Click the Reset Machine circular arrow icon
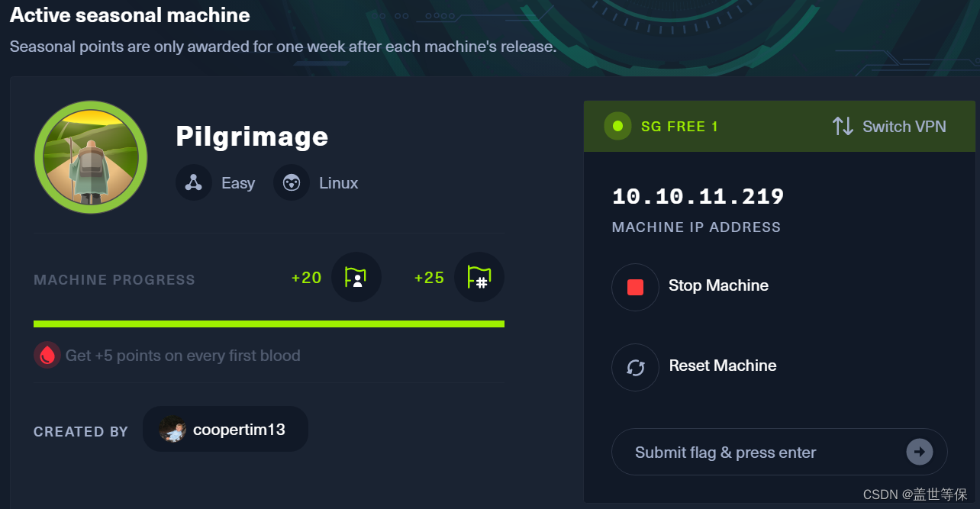The width and height of the screenshot is (980, 509). 635,367
